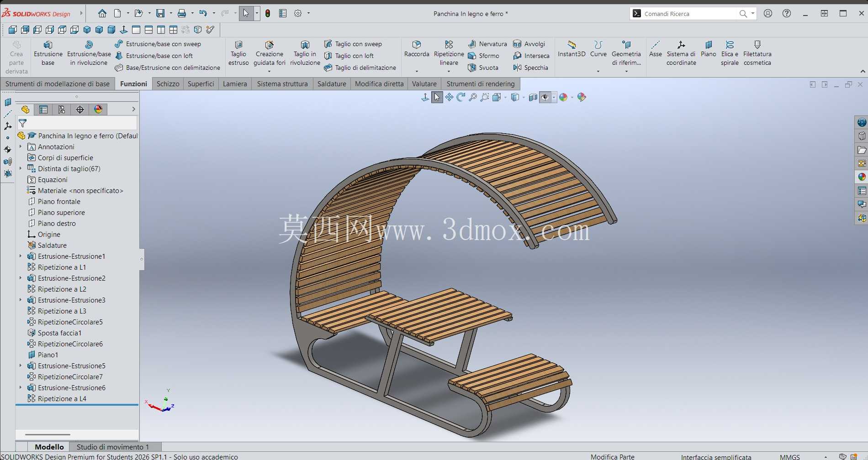Click the user account login icon
This screenshot has width=868, height=460.
coord(768,14)
